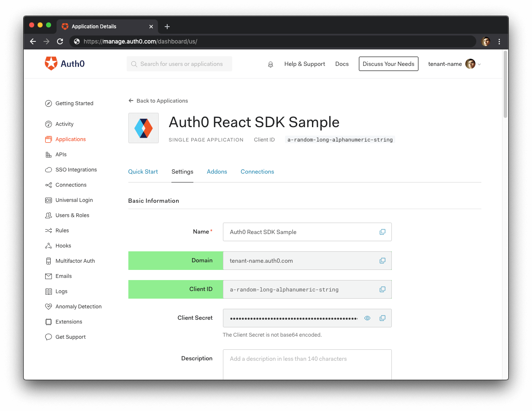Click the Name input field
Viewport: 532px width, 411px height.
tap(307, 232)
